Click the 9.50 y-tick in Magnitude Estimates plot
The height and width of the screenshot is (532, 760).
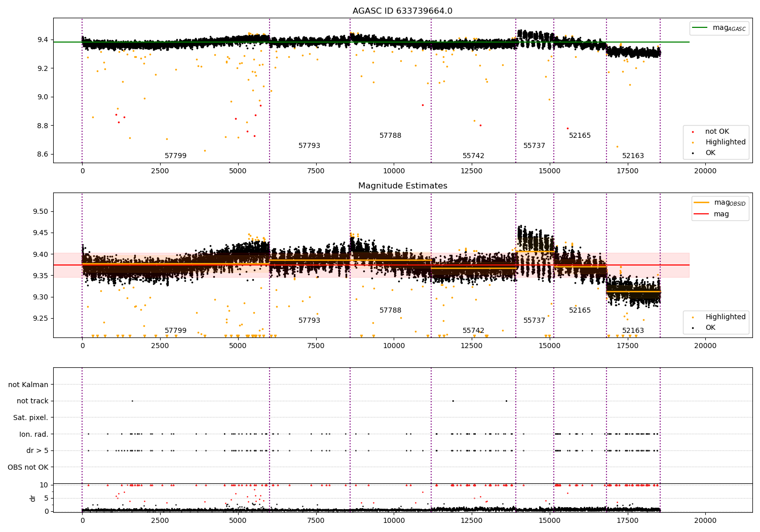pyautogui.click(x=41, y=212)
